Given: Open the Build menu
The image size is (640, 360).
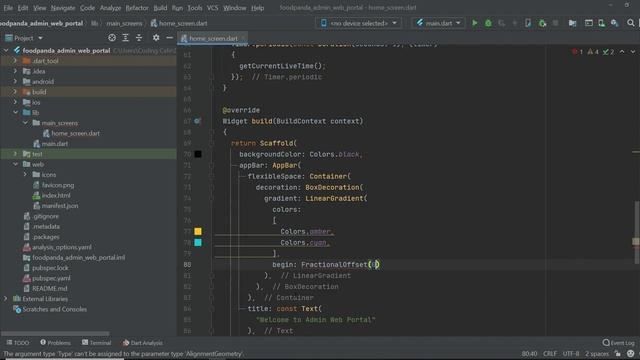Looking at the screenshot, I should (160, 8).
